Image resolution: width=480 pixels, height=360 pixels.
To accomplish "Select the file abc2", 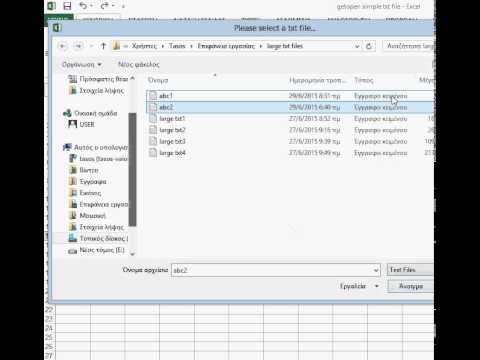I will (x=290, y=107).
